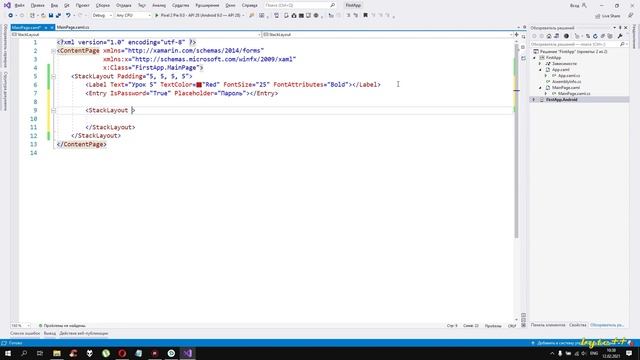640x360 pixels.
Task: Expand the dependencies node in Solution Explorer
Action: coord(540,64)
